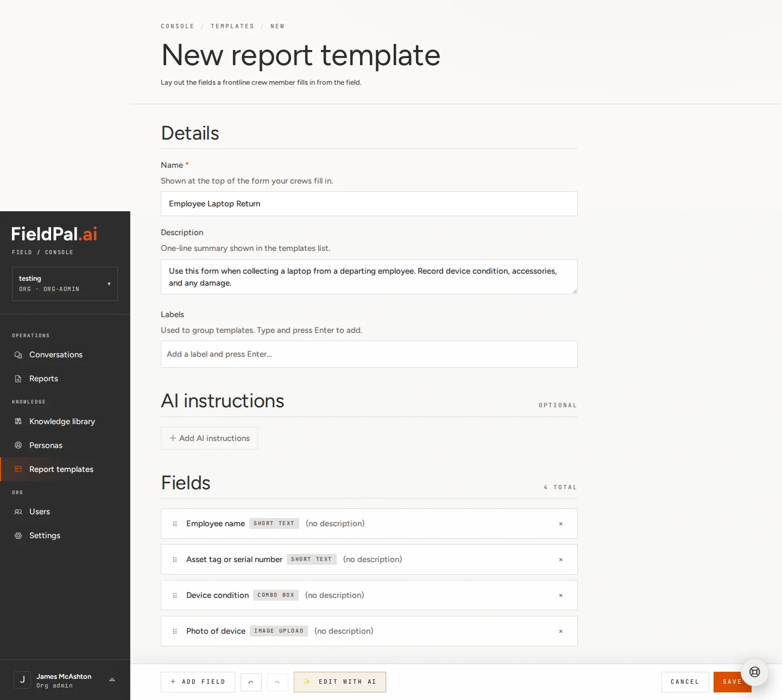Open Settings in the sidebar
Screen dimensions: 782x700
[x=65, y=535]
